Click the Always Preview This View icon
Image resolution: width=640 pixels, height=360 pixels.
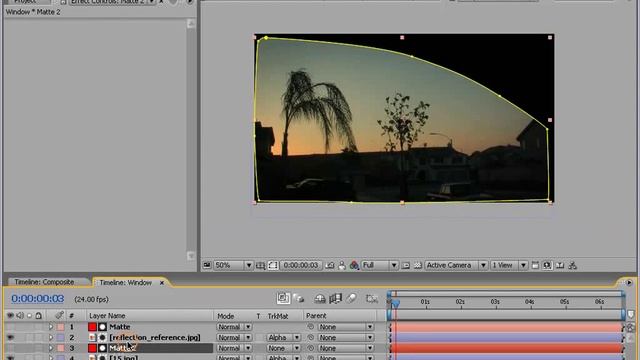pyautogui.click(x=207, y=265)
